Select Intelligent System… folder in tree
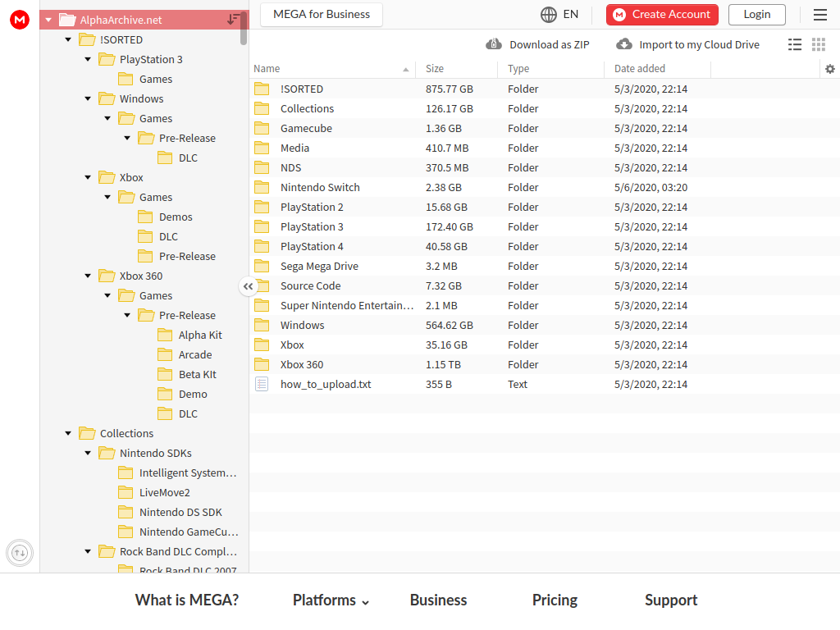840x630 pixels. pyautogui.click(x=188, y=473)
